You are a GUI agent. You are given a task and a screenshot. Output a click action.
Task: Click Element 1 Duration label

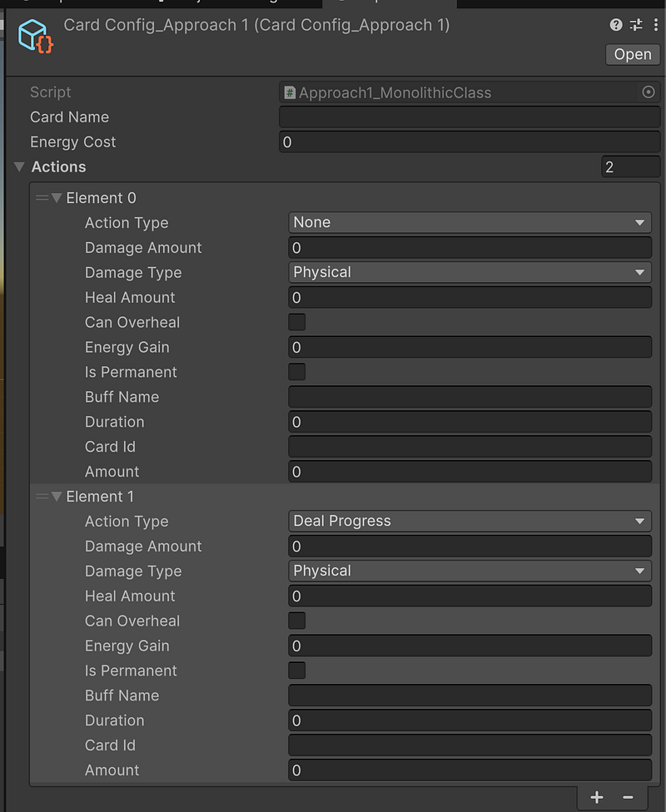point(115,720)
